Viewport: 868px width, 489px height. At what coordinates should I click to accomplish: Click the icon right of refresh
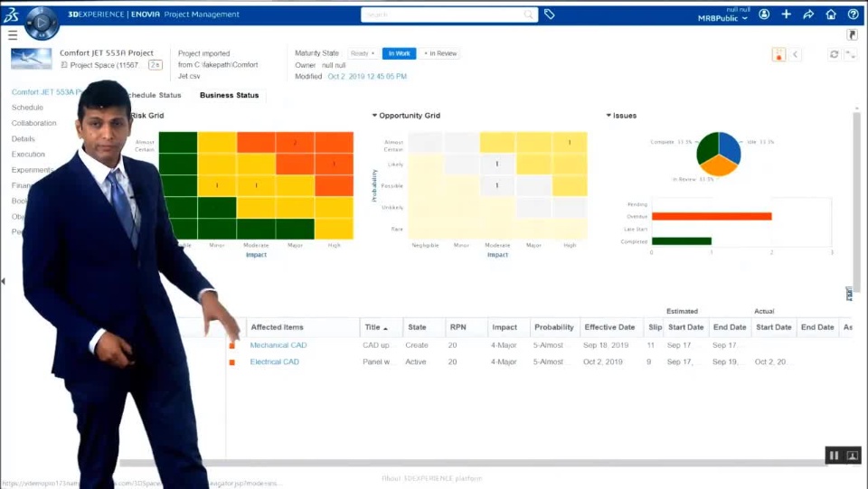coord(851,54)
